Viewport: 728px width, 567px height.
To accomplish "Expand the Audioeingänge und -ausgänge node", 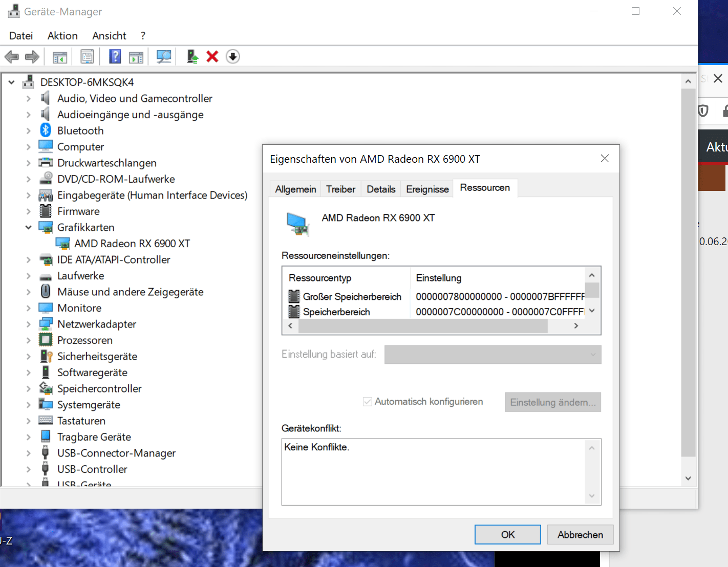I will point(29,115).
